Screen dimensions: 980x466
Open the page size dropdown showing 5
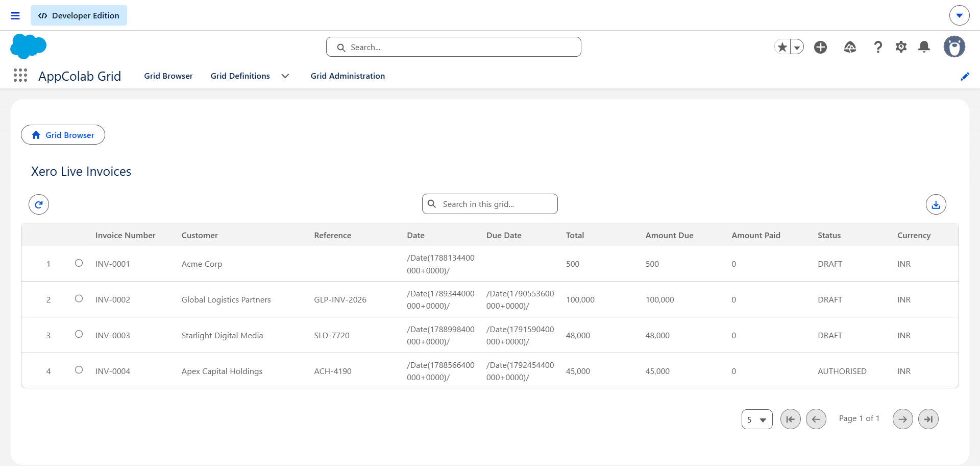click(757, 420)
